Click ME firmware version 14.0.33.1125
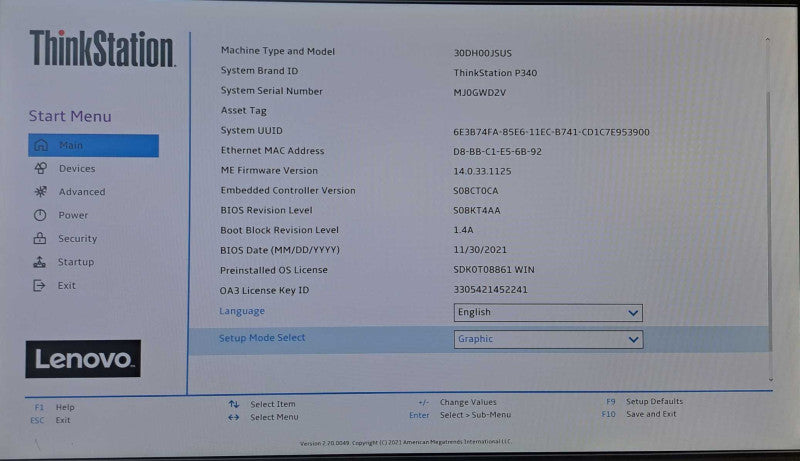Screen dimensions: 800x461 (x=482, y=171)
